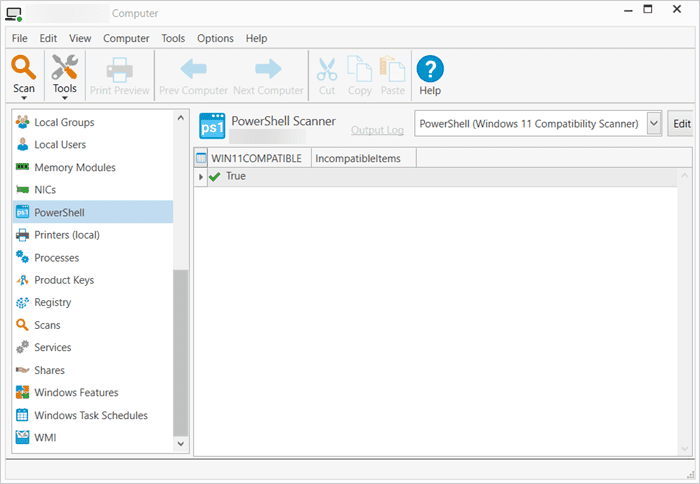Select Scans magnifier icon in sidebar
Viewport: 700px width, 484px height.
click(x=22, y=325)
